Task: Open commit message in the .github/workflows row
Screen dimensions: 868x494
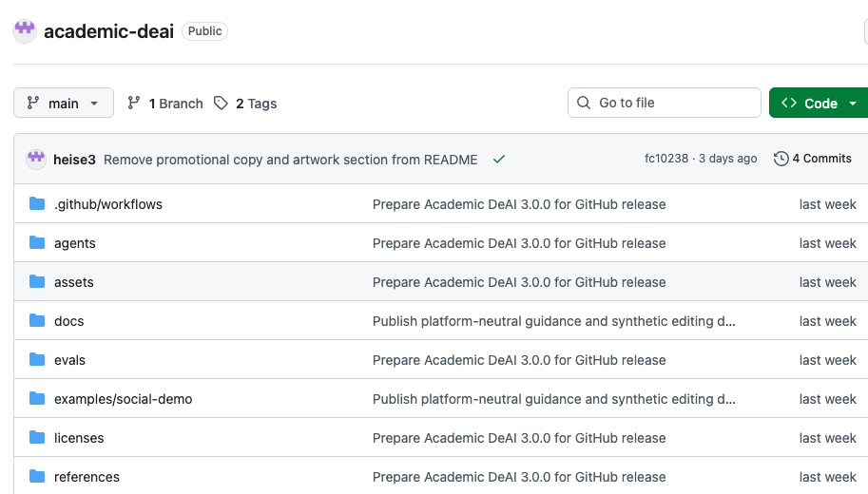Action: pyautogui.click(x=519, y=204)
